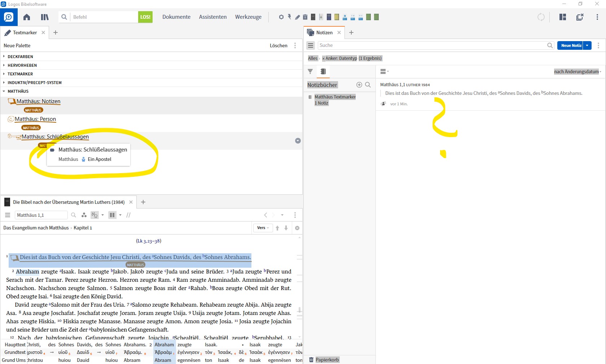Open the Dokumente menu

(x=176, y=17)
